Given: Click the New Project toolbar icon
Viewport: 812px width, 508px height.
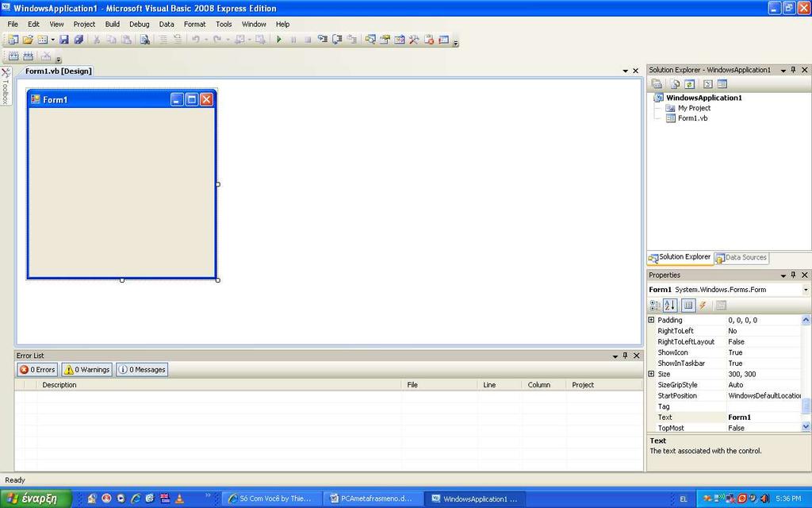Looking at the screenshot, I should [13, 40].
